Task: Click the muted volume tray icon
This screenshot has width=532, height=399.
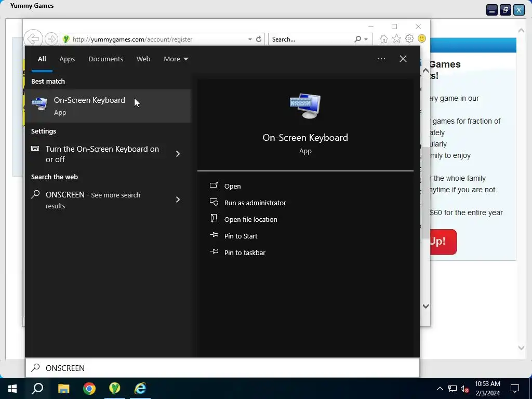Action: [465, 389]
